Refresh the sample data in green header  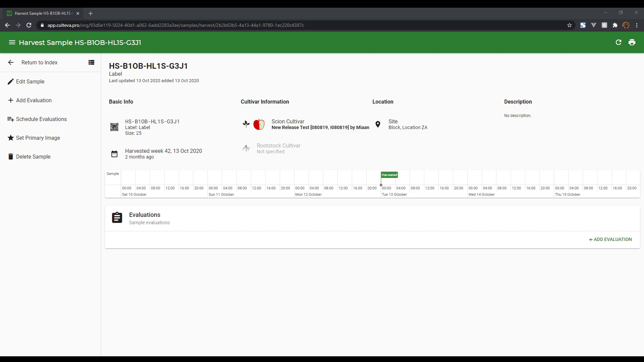pyautogui.click(x=619, y=42)
